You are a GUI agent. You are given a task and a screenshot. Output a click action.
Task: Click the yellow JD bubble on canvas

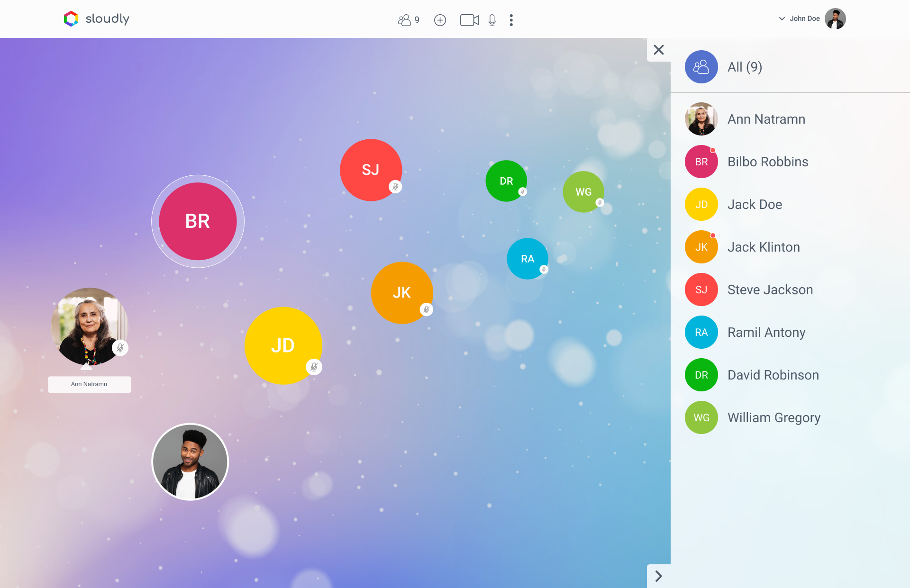coord(283,345)
